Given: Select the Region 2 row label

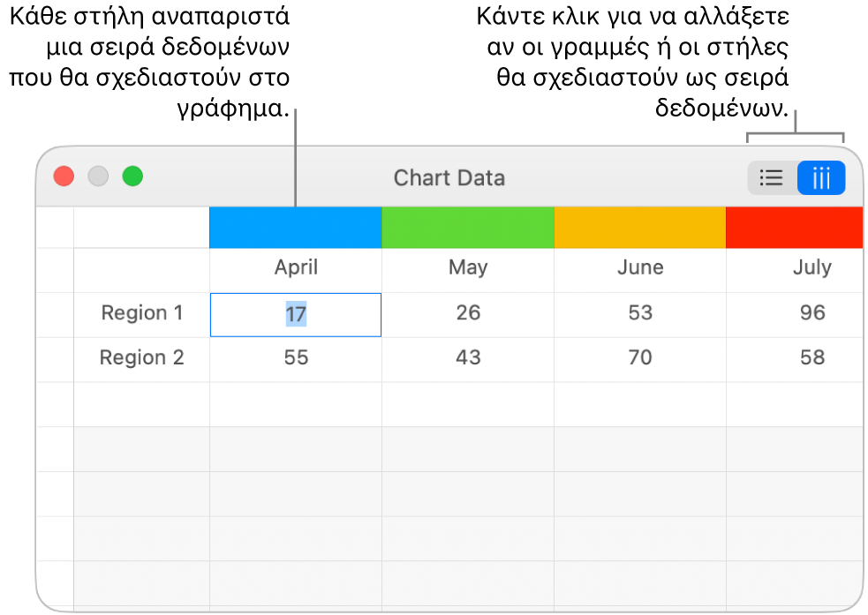Looking at the screenshot, I should pos(141,358).
